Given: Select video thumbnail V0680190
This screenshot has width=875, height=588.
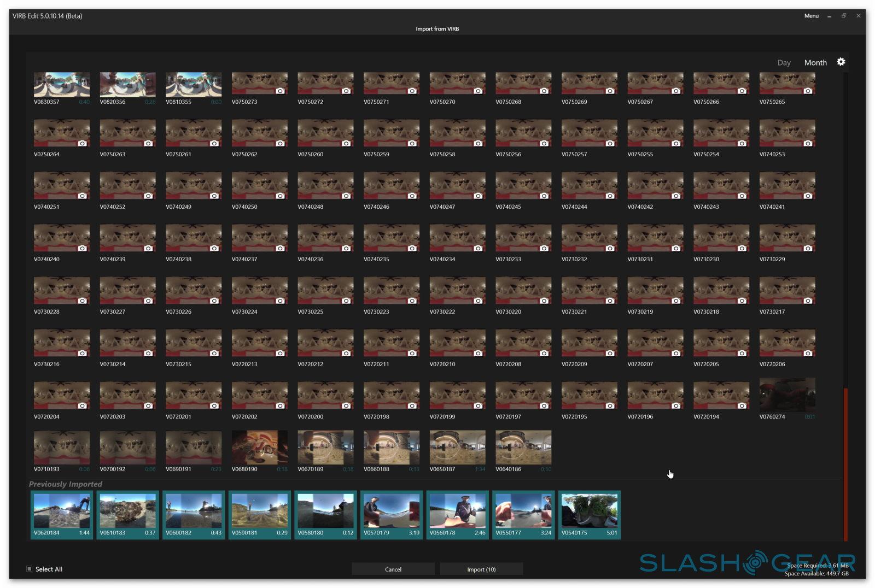Looking at the screenshot, I should pyautogui.click(x=259, y=447).
